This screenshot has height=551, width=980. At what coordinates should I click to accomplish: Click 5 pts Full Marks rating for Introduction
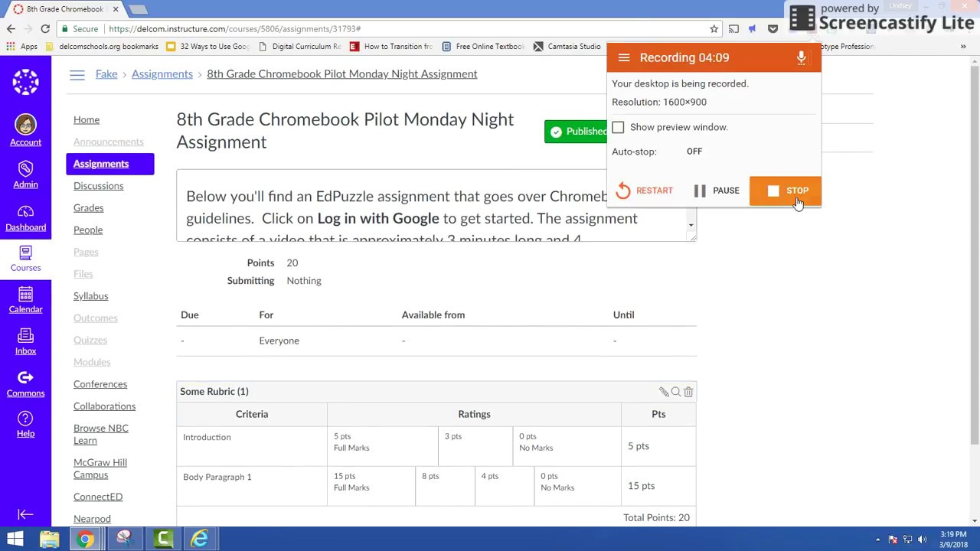(x=383, y=445)
